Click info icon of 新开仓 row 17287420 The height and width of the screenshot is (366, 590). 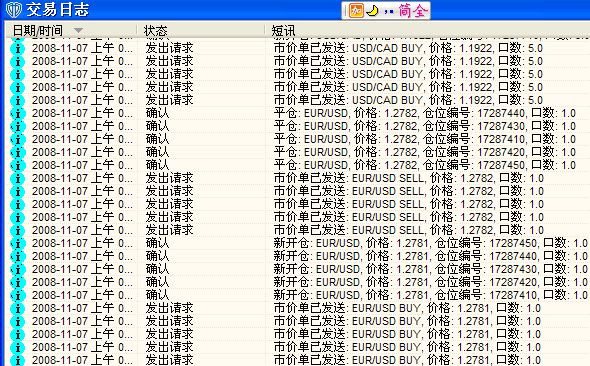tap(17, 282)
